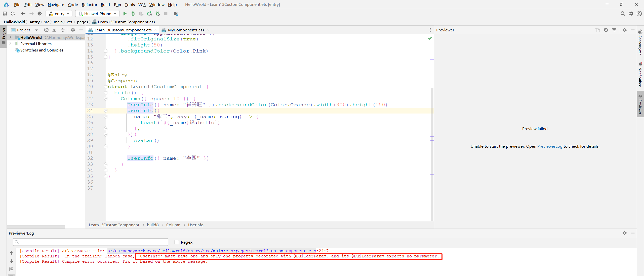
Task: Open the entry run configuration dropdown
Action: [59, 14]
